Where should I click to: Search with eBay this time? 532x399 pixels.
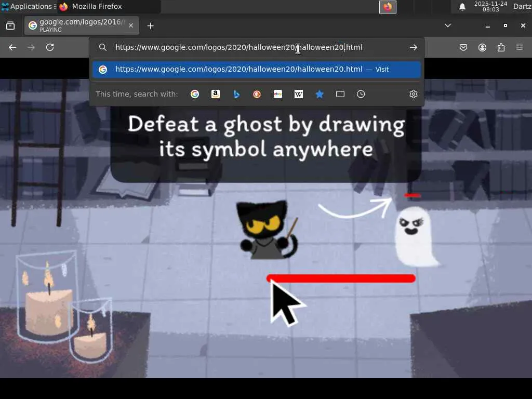[x=278, y=94]
